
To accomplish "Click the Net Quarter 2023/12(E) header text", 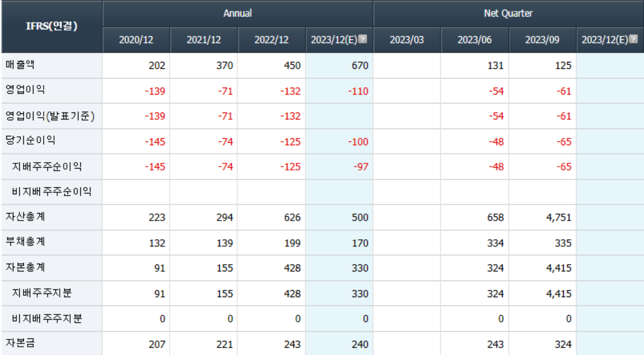I will [605, 40].
